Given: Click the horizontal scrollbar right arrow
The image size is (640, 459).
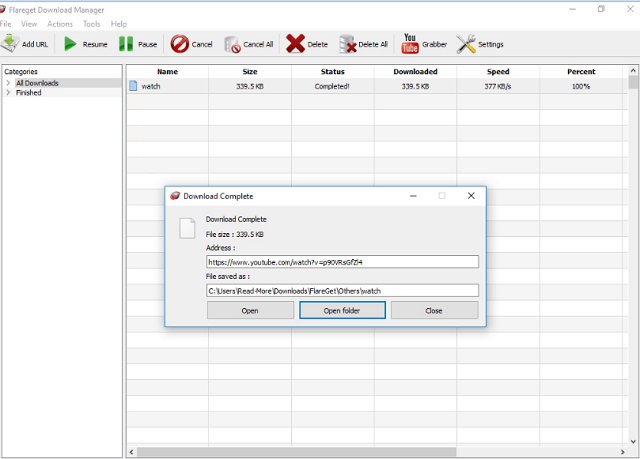Looking at the screenshot, I should click(x=622, y=452).
